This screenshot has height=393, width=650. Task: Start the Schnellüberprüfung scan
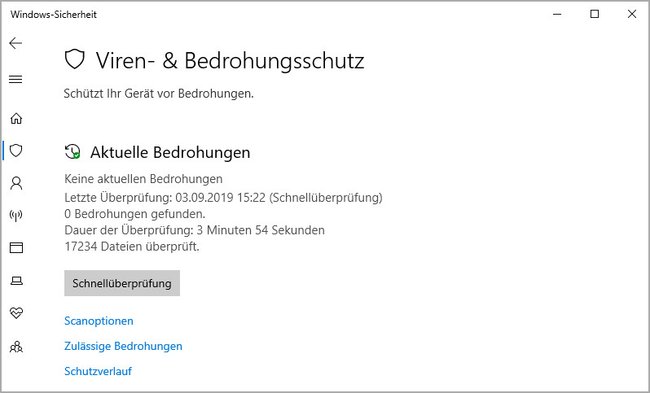coord(122,283)
